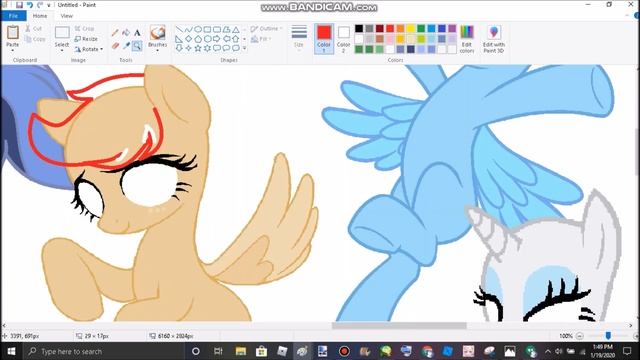Choose the Pentagon shape
Image resolution: width=640 pixels, height=360 pixels.
coord(198,39)
